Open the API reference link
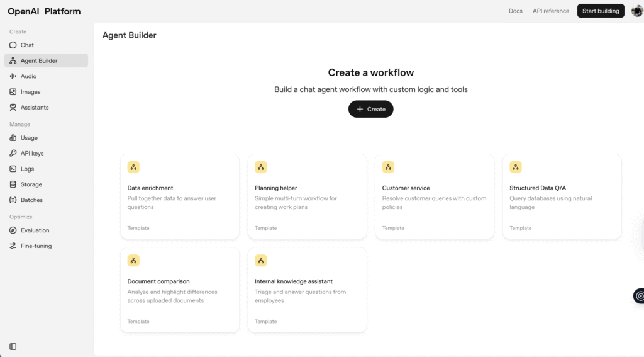644x357 pixels. click(550, 11)
